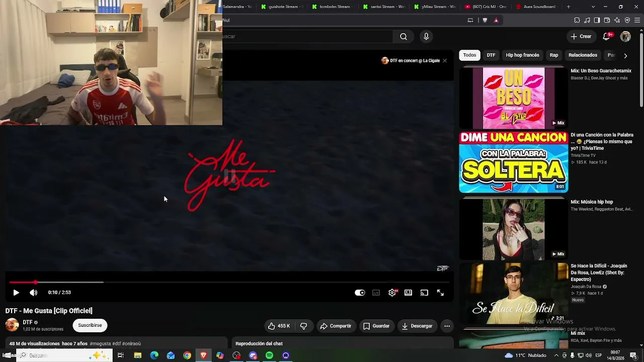Select the Rap filter chip
Image resolution: width=644 pixels, height=362 pixels.
pos(554,55)
